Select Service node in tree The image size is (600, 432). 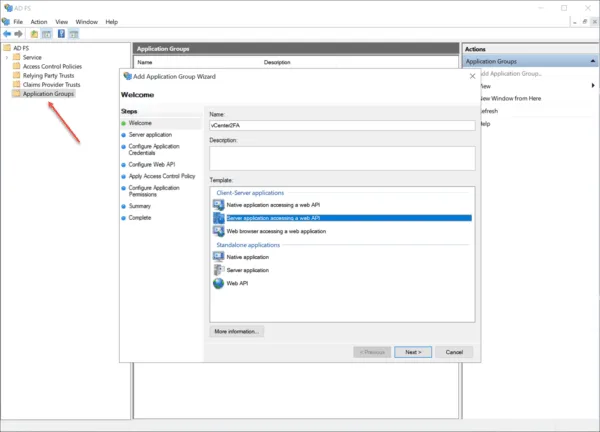[32, 57]
